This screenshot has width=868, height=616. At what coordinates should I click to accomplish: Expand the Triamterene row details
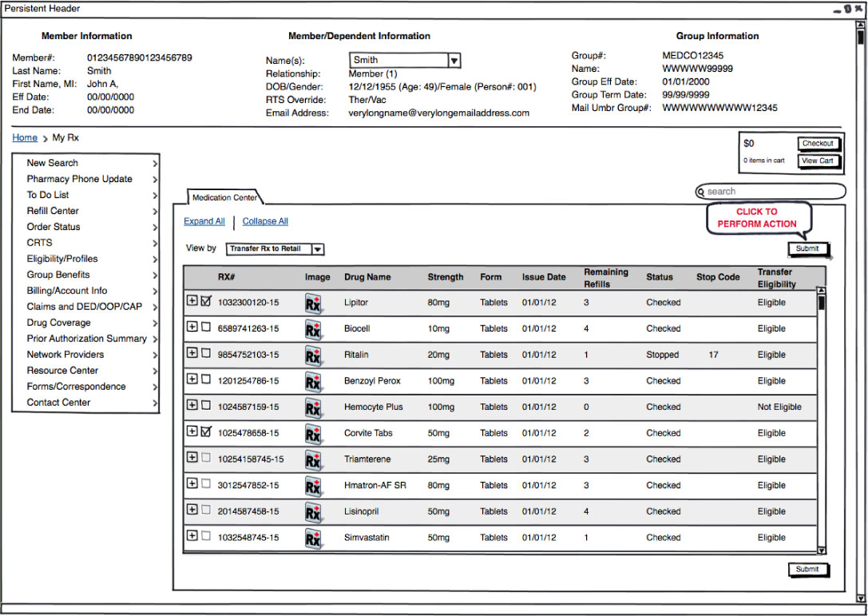192,457
